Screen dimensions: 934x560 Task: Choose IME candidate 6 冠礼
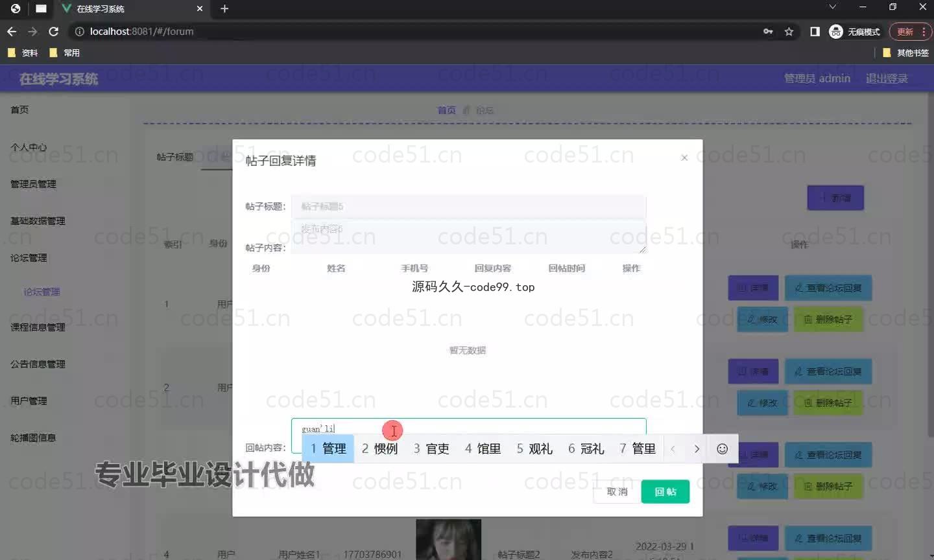coord(586,449)
